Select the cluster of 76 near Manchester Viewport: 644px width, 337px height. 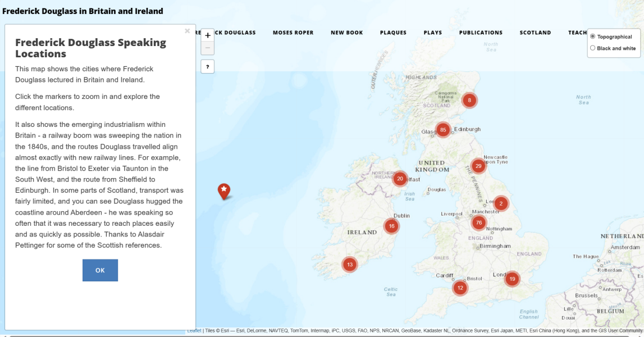point(478,222)
